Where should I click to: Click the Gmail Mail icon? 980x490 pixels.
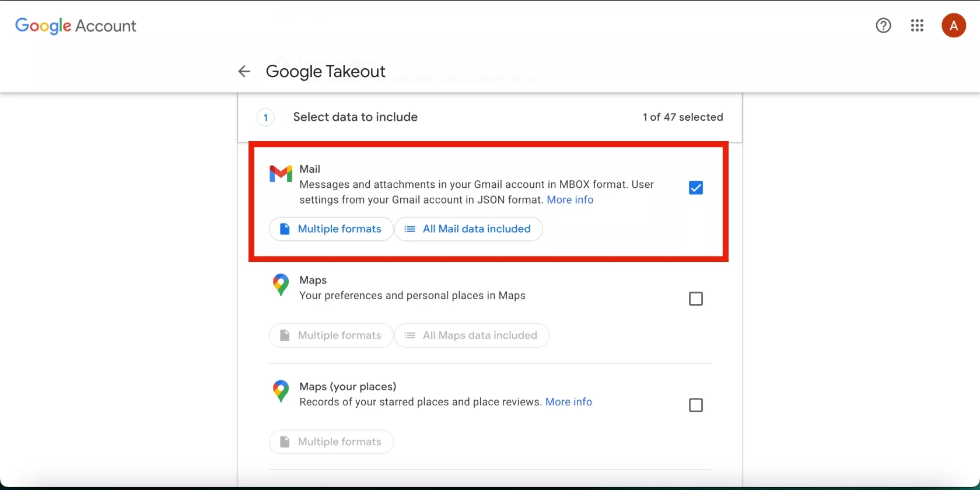[281, 174]
